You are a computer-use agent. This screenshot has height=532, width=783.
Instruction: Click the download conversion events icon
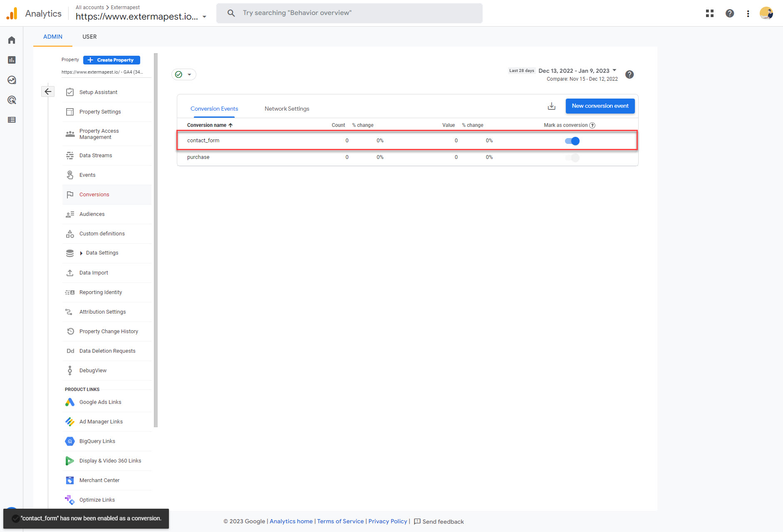click(551, 106)
